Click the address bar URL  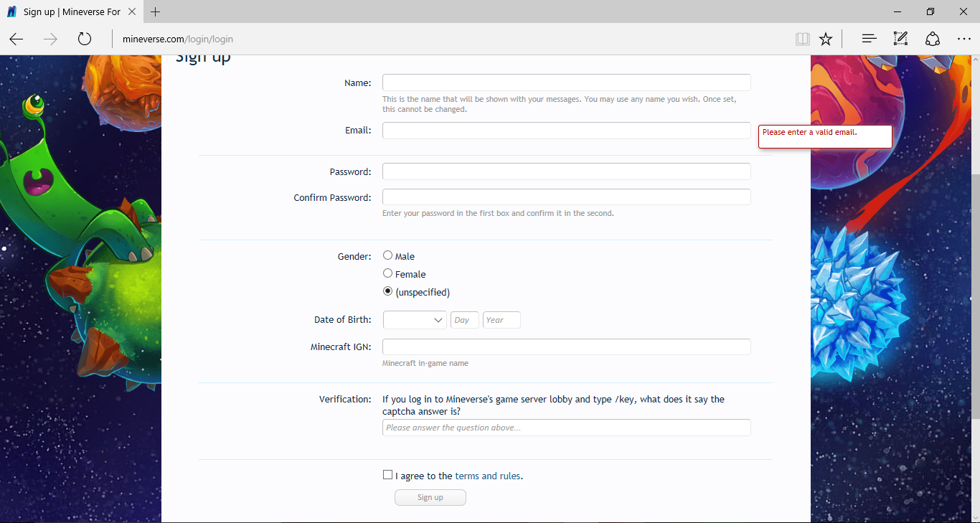pos(178,39)
